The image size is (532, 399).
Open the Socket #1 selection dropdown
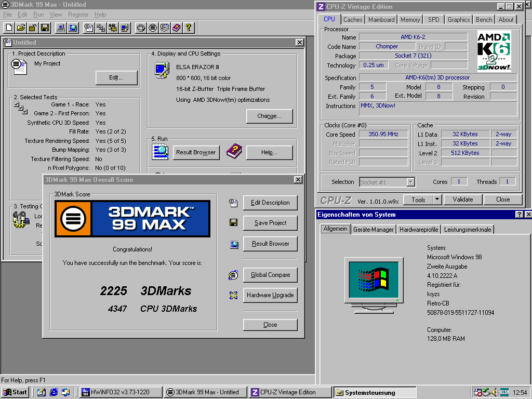410,182
